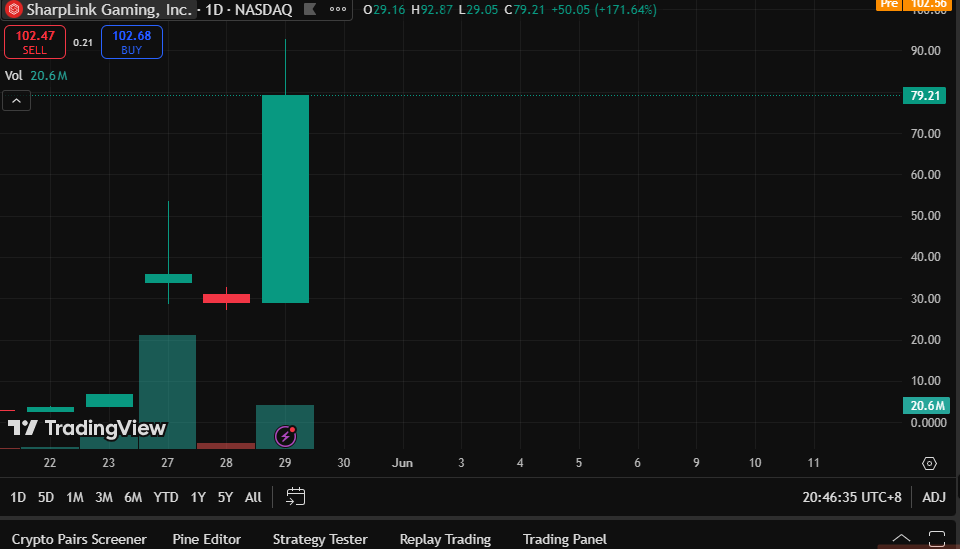Click the tall volume bar for the 27th
The width and height of the screenshot is (960, 549).
167,392
